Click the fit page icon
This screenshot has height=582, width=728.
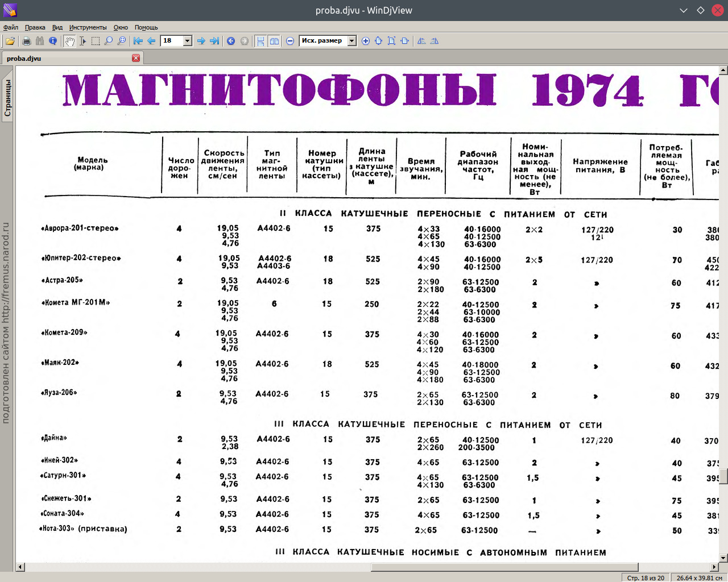click(x=391, y=41)
